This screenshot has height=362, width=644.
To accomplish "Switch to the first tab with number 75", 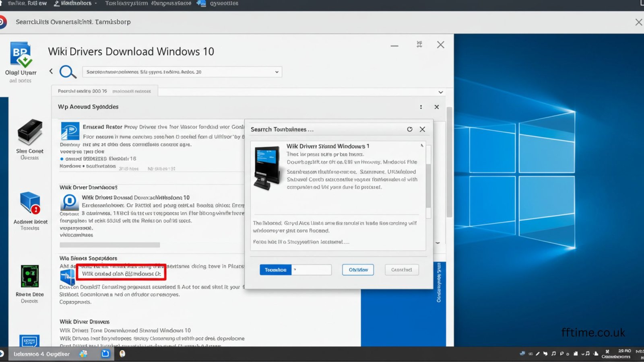I will [x=83, y=91].
